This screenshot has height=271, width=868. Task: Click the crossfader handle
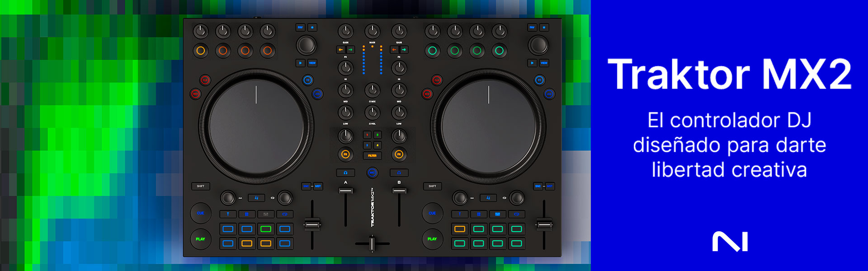pos(372,243)
